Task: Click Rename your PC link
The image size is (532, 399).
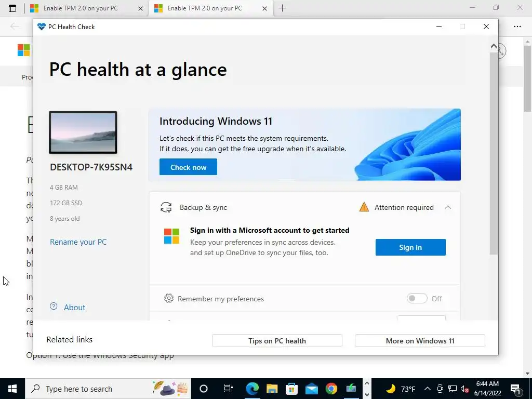Action: pos(78,242)
